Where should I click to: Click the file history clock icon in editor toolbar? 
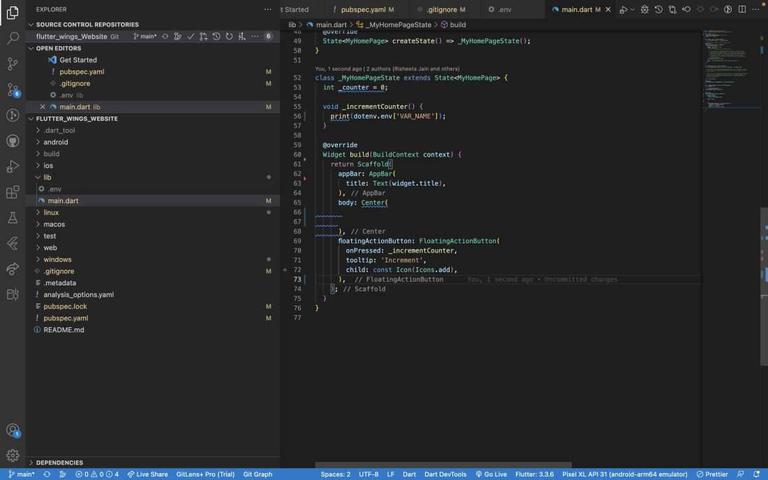658,9
